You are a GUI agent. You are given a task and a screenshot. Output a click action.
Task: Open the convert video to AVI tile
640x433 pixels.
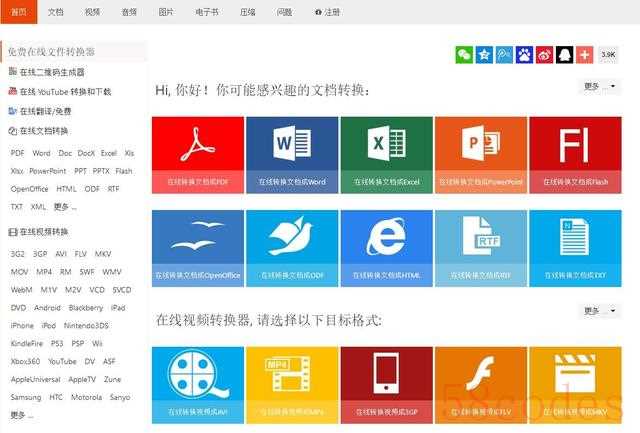[198, 385]
